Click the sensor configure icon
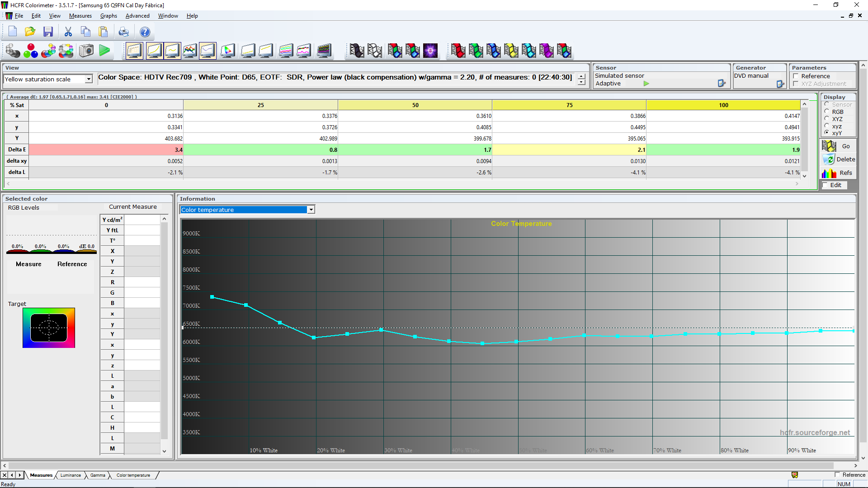Image resolution: width=868 pixels, height=488 pixels. coord(722,83)
